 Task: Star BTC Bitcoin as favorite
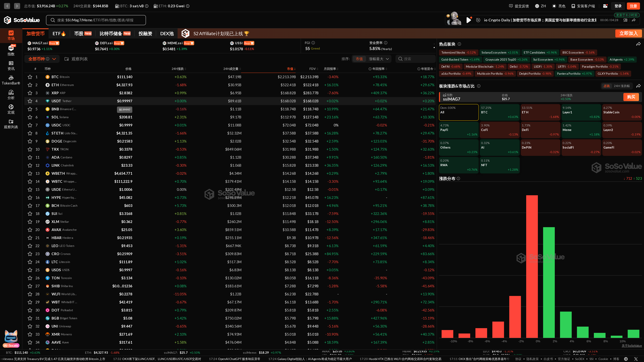30,77
